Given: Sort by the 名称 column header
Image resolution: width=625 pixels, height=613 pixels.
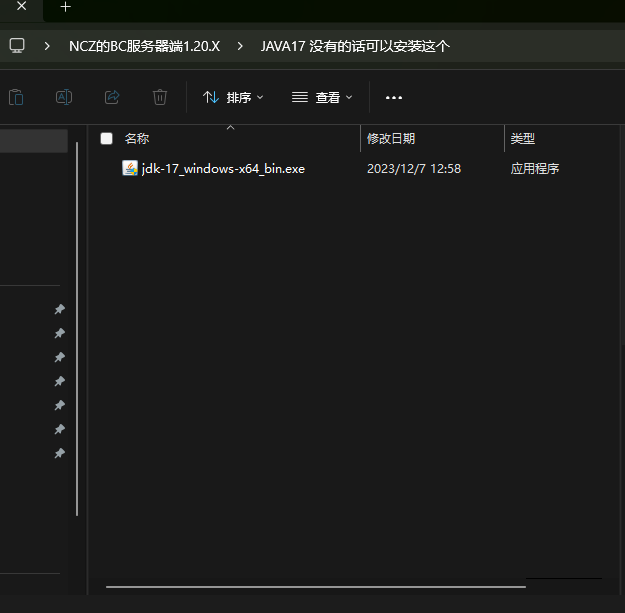Looking at the screenshot, I should [137, 139].
